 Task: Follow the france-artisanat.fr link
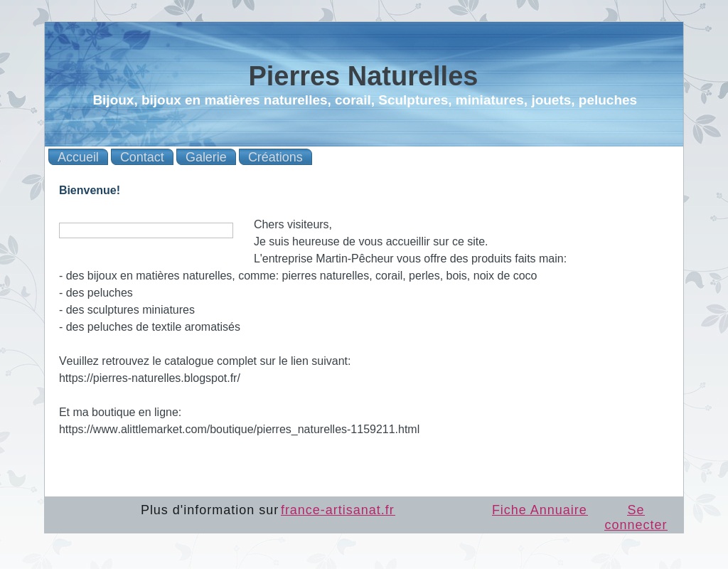click(338, 509)
